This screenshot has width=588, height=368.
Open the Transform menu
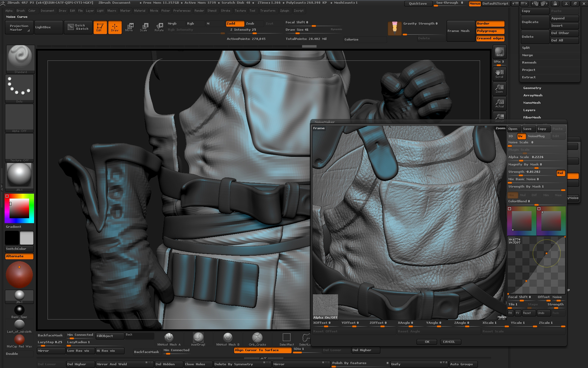coord(267,11)
